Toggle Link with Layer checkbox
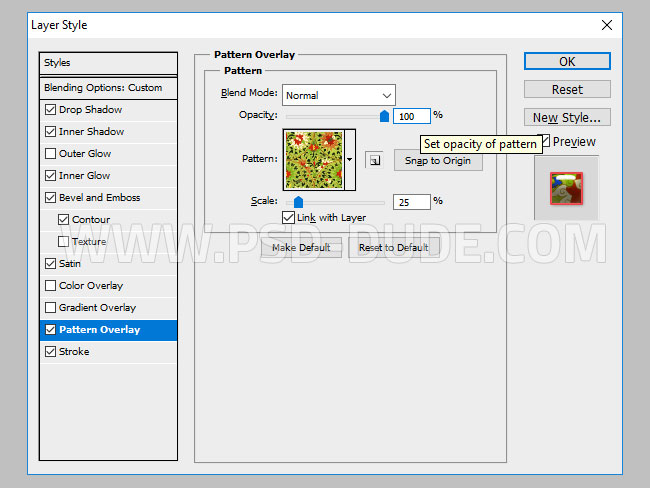This screenshot has height=488, width=650. click(x=289, y=218)
